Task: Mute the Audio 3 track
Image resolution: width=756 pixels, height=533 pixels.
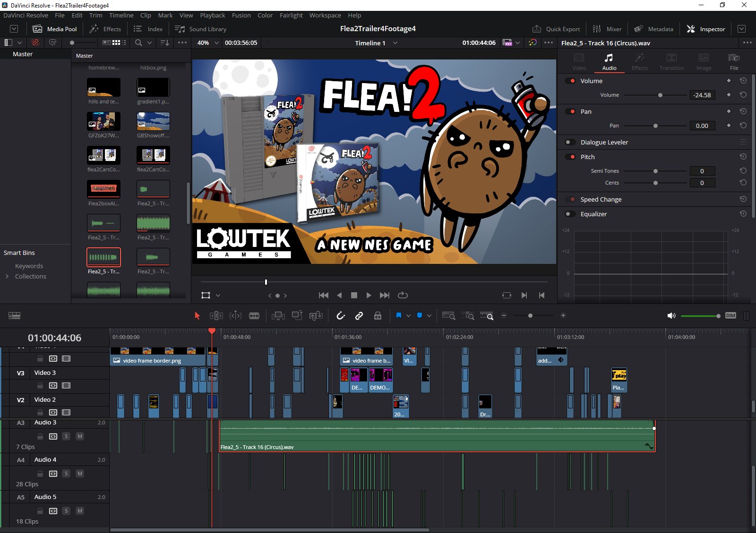Action: pyautogui.click(x=80, y=436)
